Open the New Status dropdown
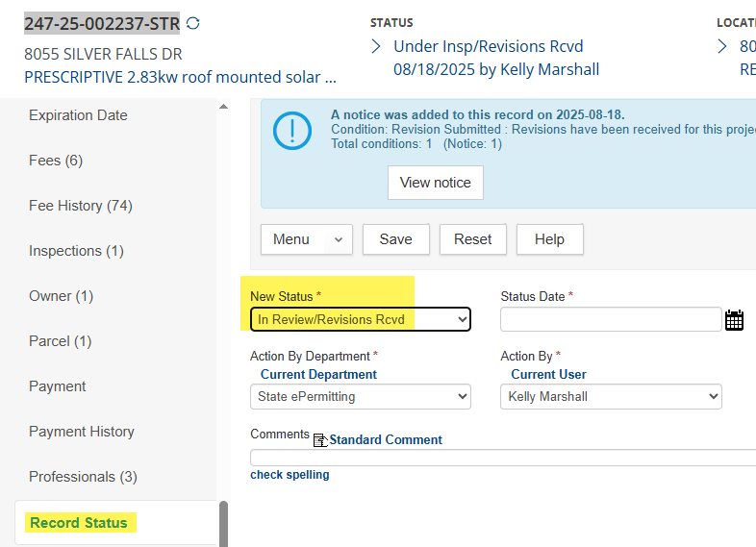 (x=360, y=319)
